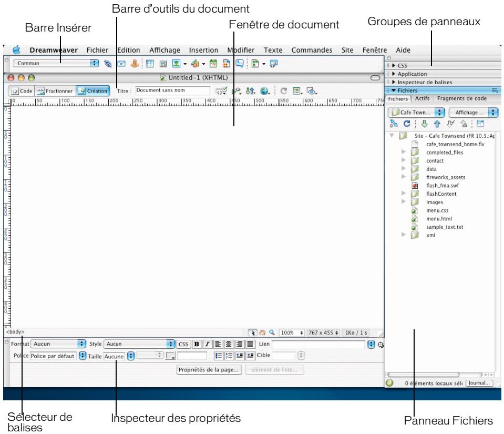This screenshot has width=504, height=434.
Task: Open the View Options icon menu
Action: tap(297, 91)
